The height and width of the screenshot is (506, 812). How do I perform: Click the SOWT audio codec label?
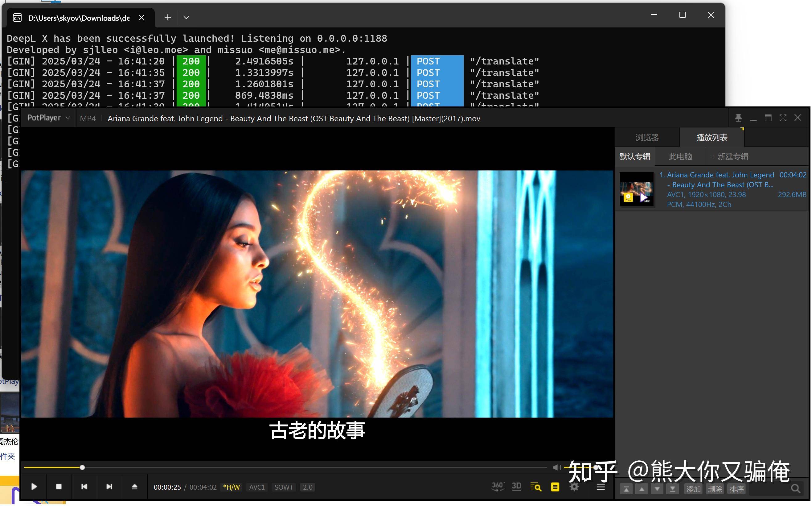point(284,487)
